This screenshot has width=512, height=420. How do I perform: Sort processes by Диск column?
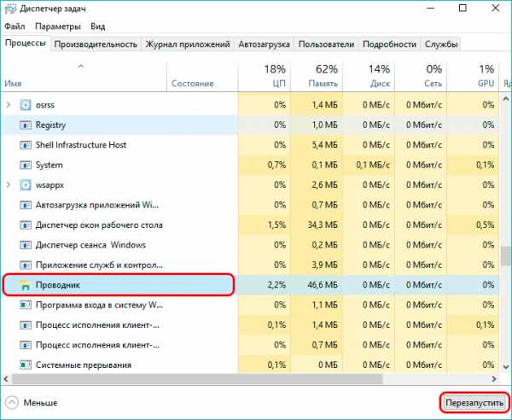pyautogui.click(x=369, y=76)
